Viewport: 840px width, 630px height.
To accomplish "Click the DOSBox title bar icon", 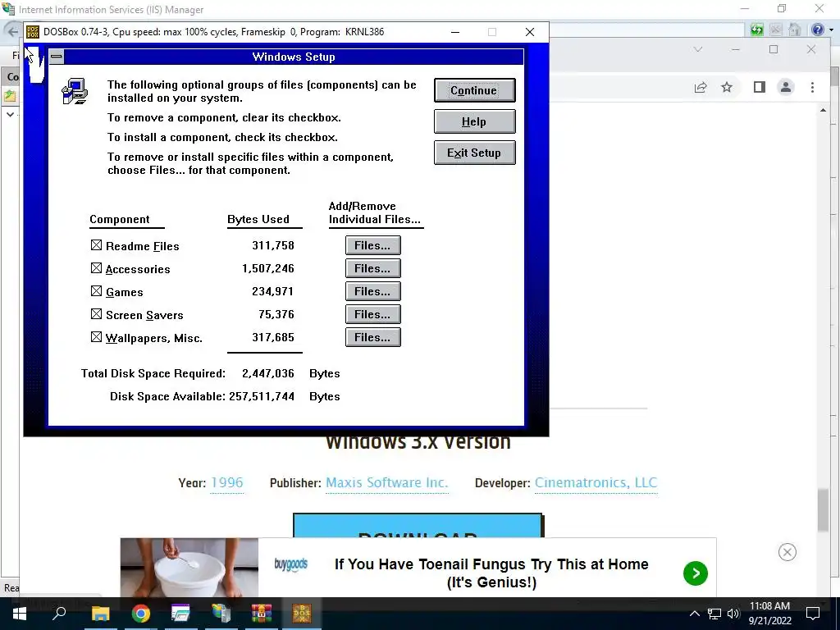I will click(33, 32).
